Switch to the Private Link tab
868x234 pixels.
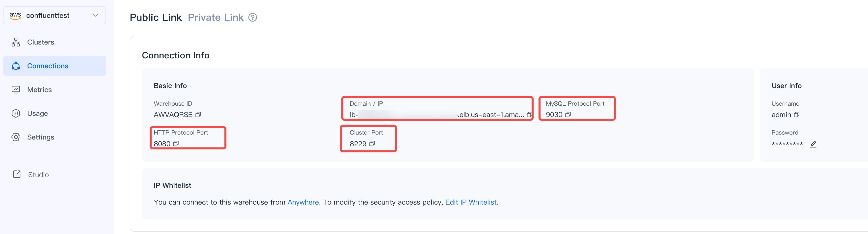pyautogui.click(x=216, y=18)
